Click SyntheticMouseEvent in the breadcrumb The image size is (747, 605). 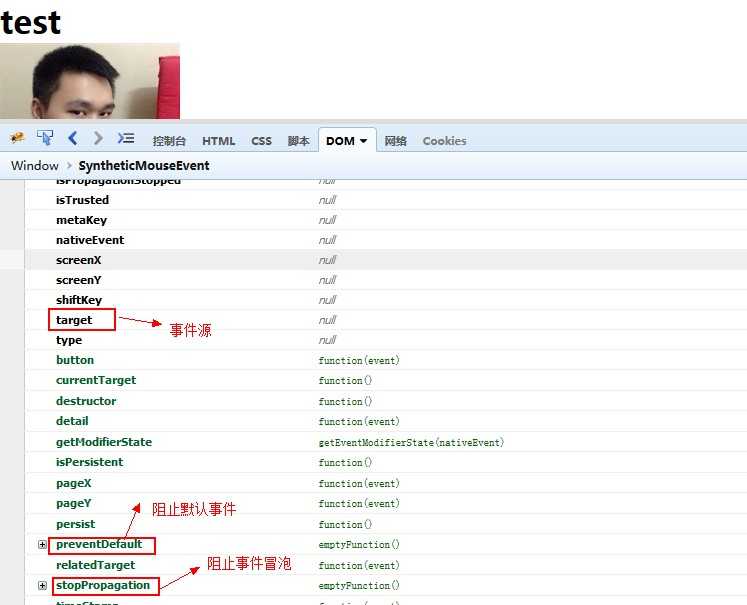[144, 166]
